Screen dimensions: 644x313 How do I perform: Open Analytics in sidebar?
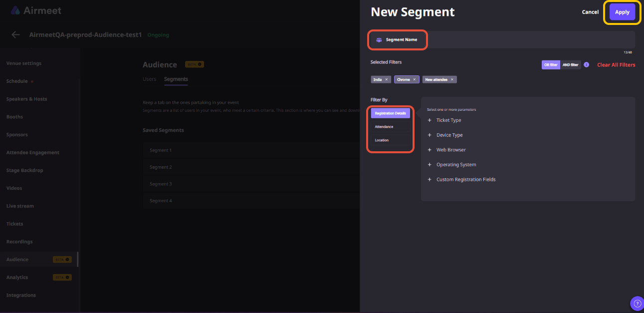point(17,278)
